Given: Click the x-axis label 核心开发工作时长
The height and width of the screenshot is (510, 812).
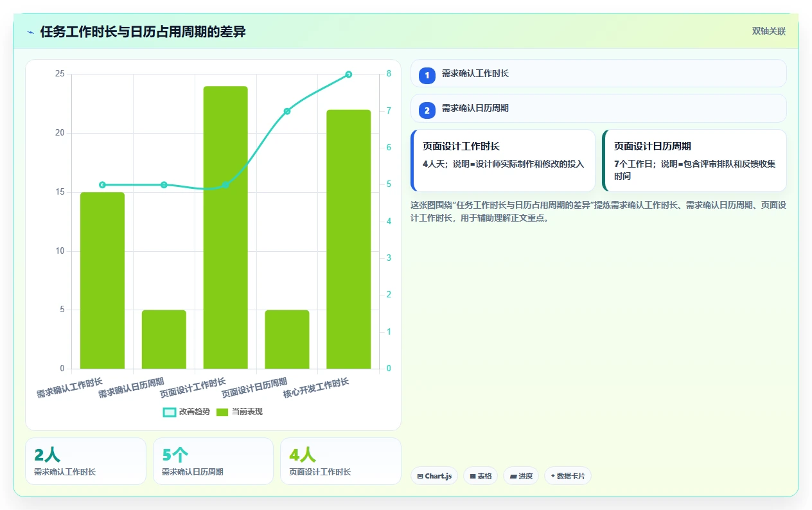Looking at the screenshot, I should coord(316,388).
